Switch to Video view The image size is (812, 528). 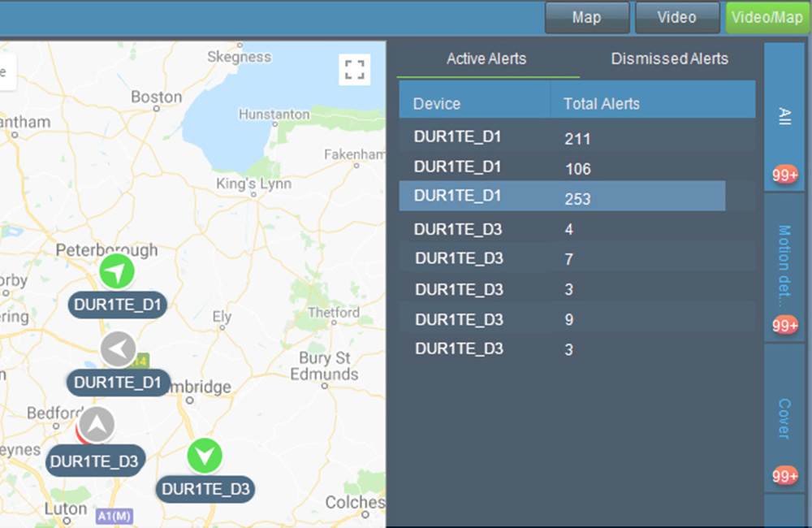point(677,17)
